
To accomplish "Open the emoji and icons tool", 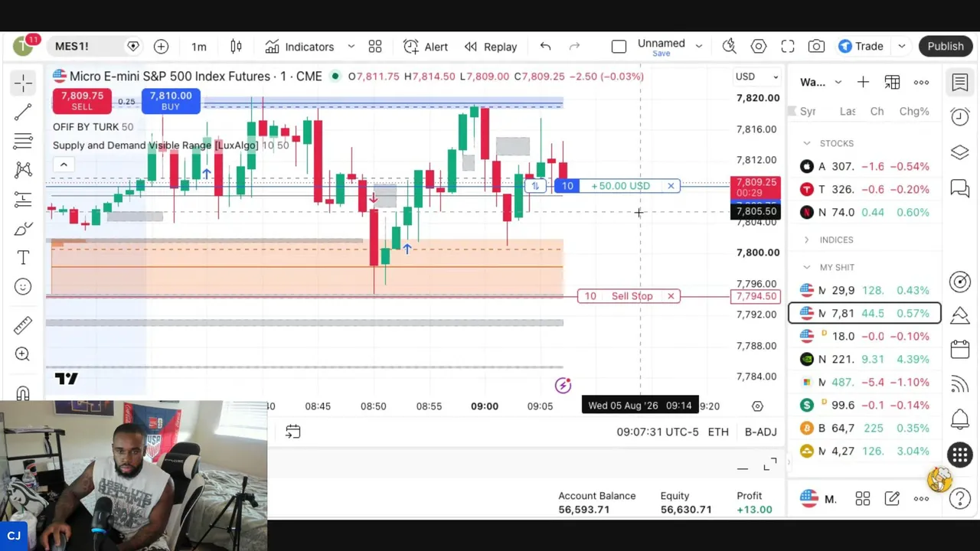I will (23, 287).
